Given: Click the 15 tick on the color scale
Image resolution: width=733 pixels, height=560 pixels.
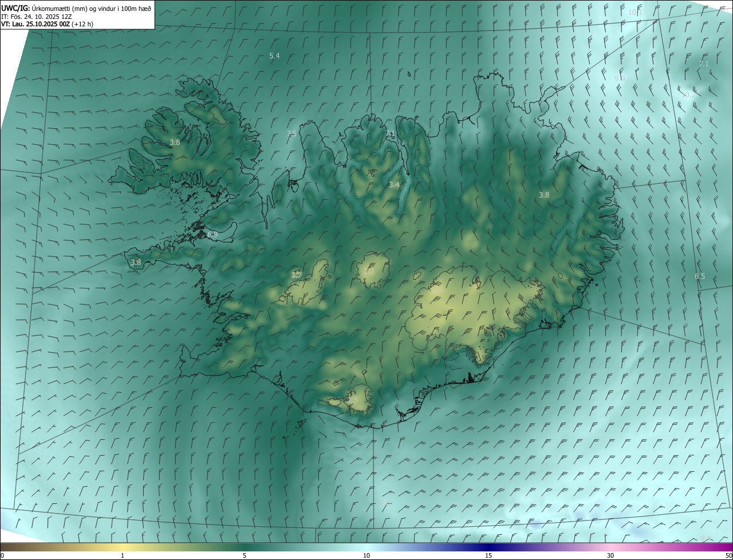Looking at the screenshot, I should tap(488, 555).
